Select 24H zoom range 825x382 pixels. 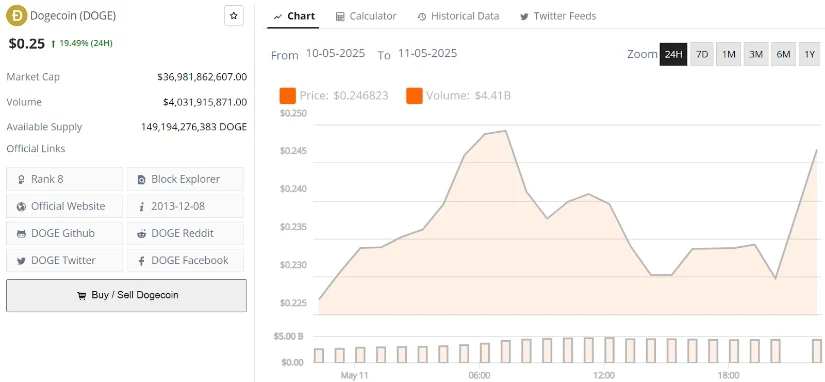tap(673, 54)
